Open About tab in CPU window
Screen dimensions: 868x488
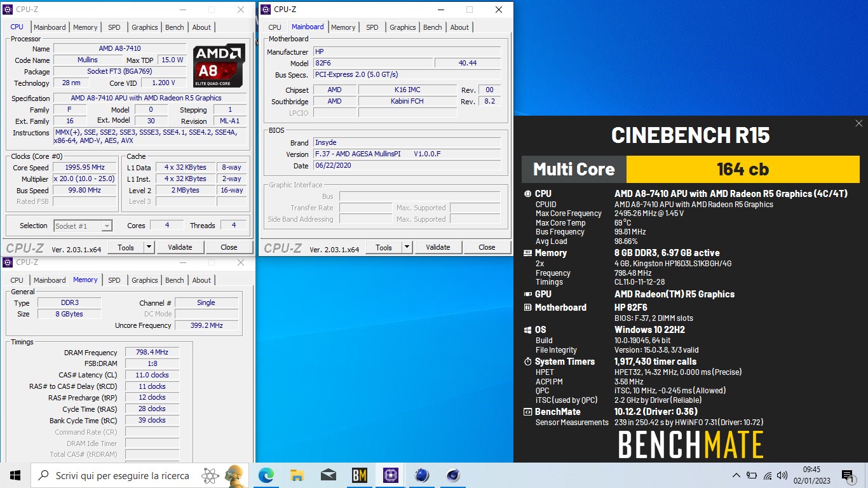tap(201, 27)
